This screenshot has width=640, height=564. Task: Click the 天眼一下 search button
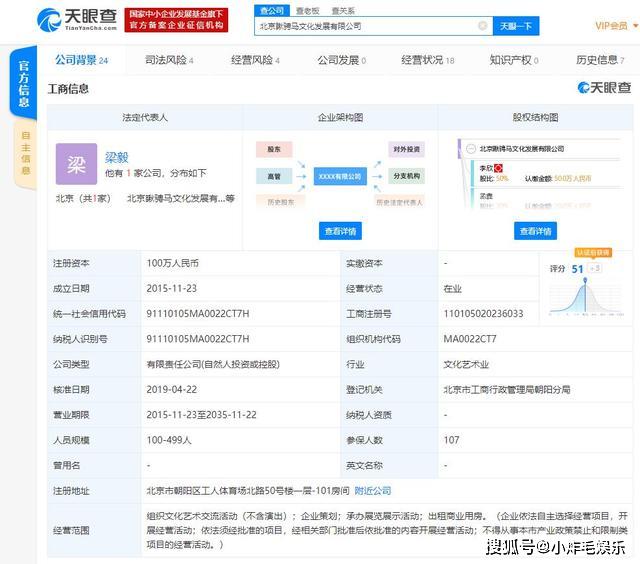tap(516, 26)
